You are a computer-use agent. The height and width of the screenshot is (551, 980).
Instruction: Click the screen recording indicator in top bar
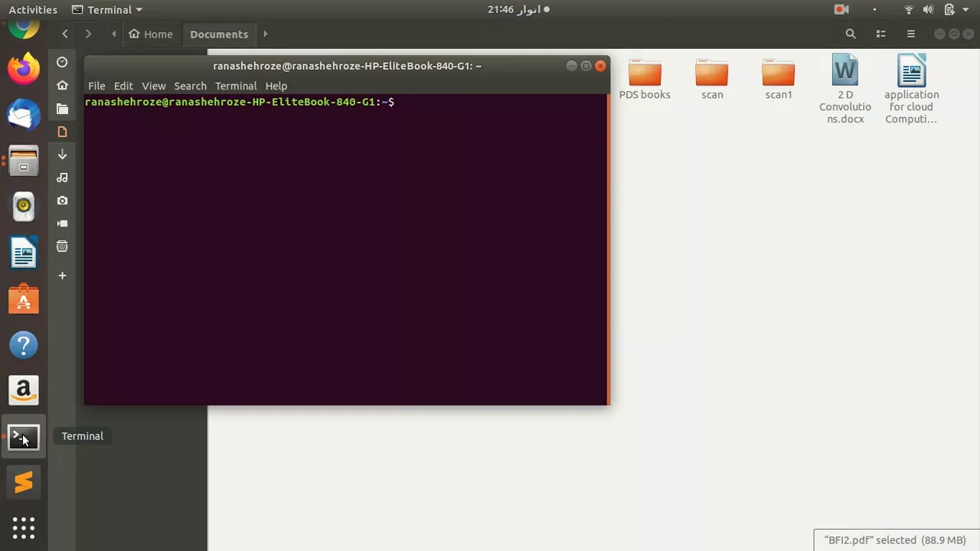[841, 9]
